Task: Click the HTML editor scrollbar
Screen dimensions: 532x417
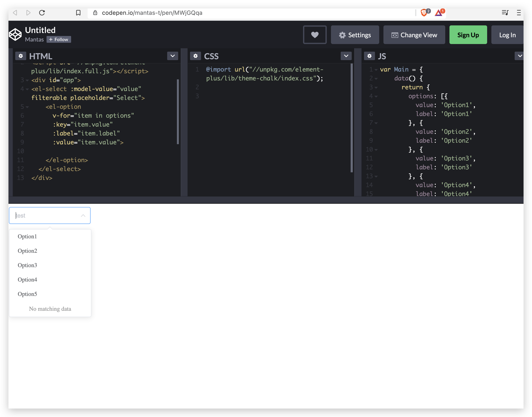Action: pos(178,110)
